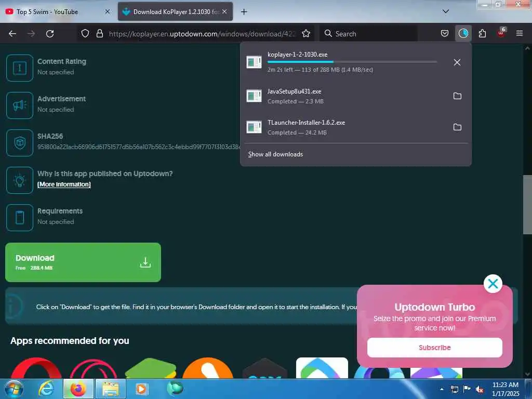Reload the current page
The image size is (532, 399).
[x=50, y=34]
